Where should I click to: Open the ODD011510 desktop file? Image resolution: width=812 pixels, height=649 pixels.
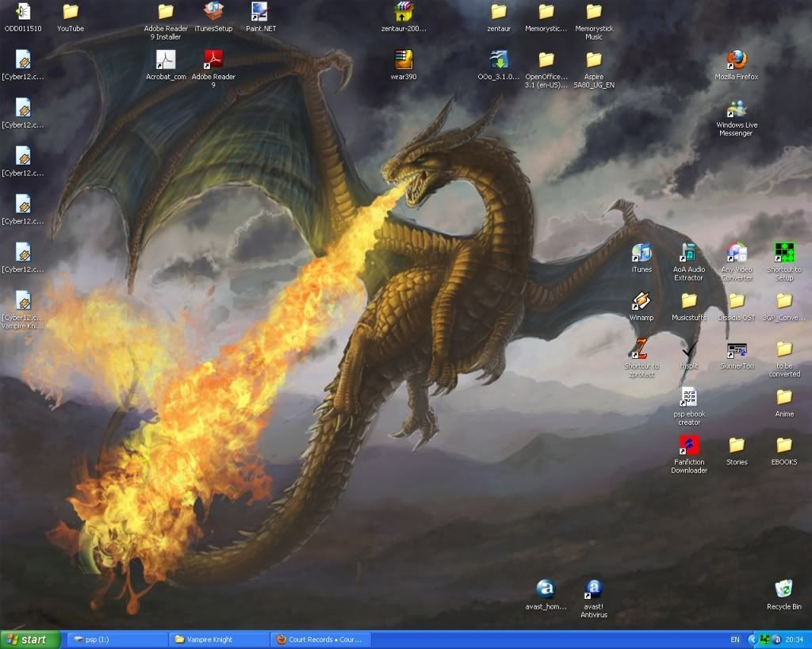(23, 12)
